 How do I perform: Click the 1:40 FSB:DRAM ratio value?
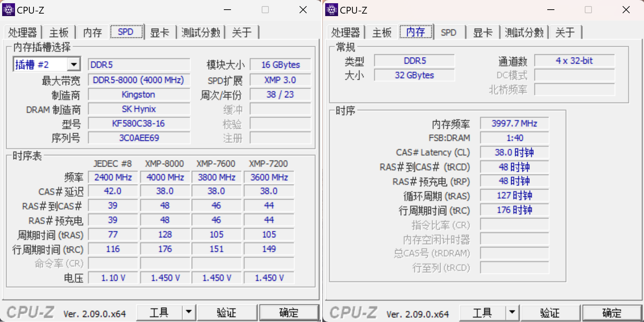tap(514, 138)
